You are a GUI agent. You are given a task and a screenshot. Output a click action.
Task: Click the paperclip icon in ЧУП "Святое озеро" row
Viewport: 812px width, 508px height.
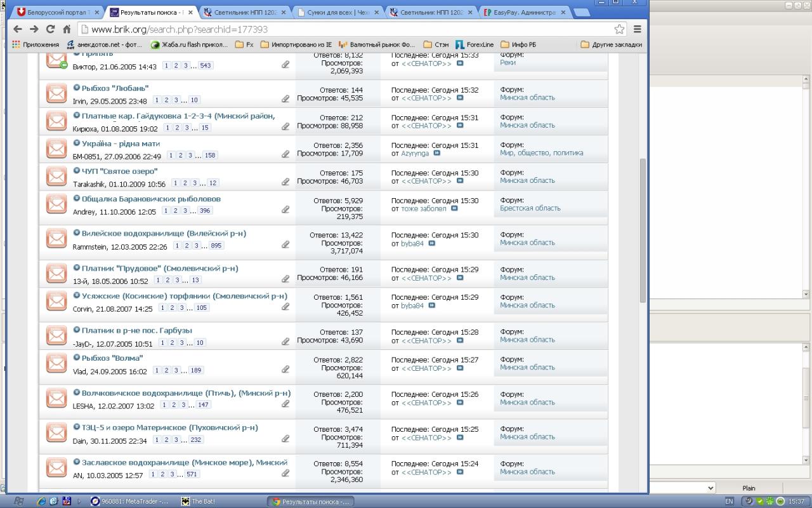285,182
